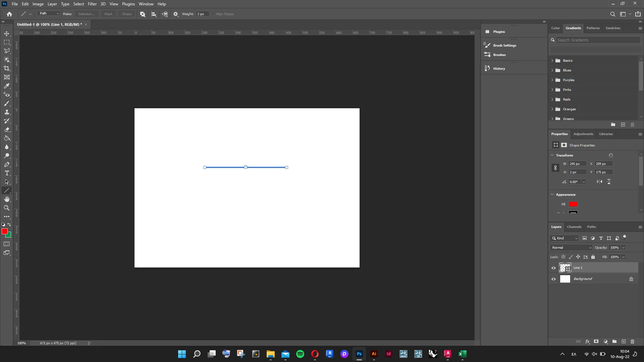Select the Zoom tool
Screen dimensions: 644x362
[x=7, y=208]
